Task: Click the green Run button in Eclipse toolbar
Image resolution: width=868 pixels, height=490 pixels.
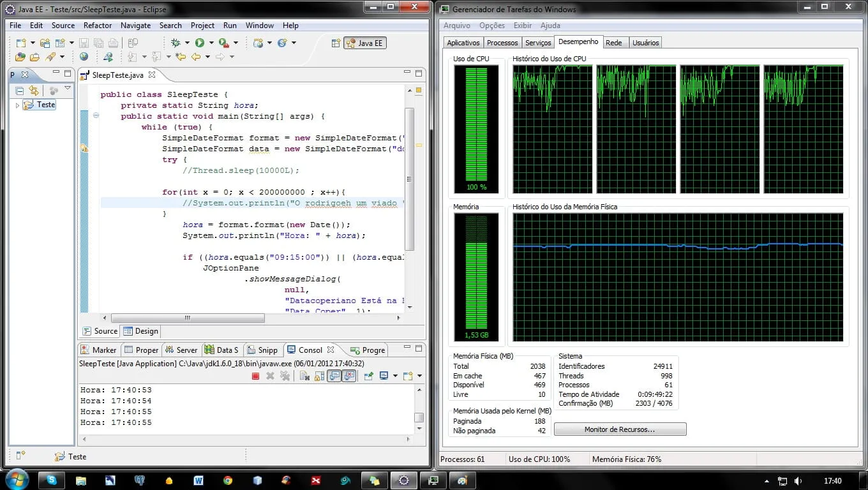Action: (200, 43)
